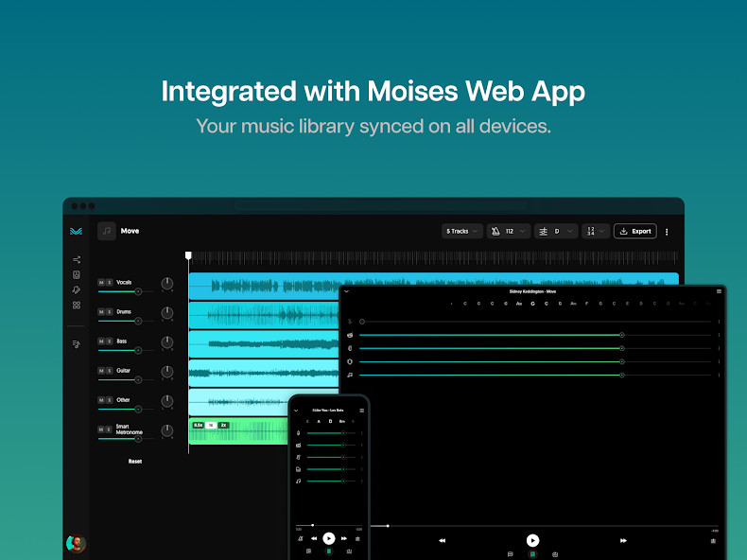Screen dimensions: 747x560
Task: Solo the Guitar track
Action: pos(109,371)
